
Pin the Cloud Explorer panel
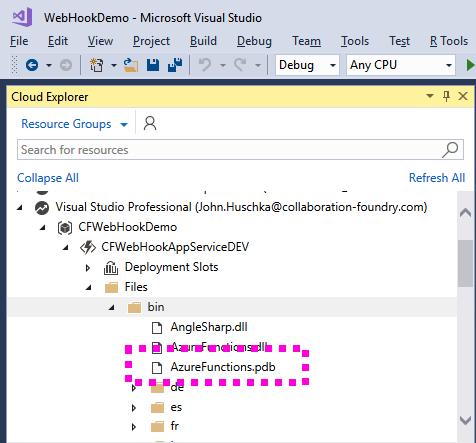[446, 96]
